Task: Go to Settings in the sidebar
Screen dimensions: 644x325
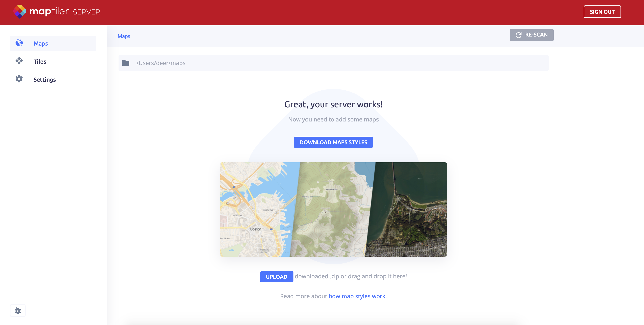Action: pos(44,80)
